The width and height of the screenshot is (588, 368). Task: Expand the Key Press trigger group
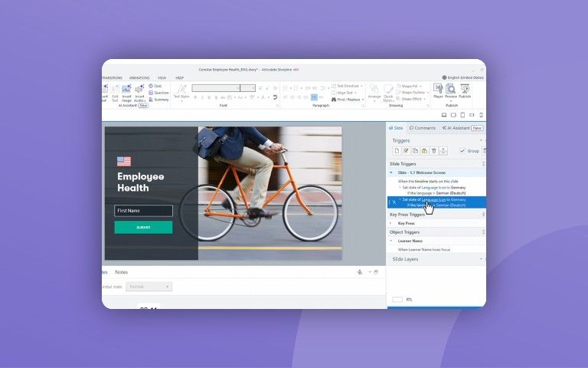pos(391,223)
